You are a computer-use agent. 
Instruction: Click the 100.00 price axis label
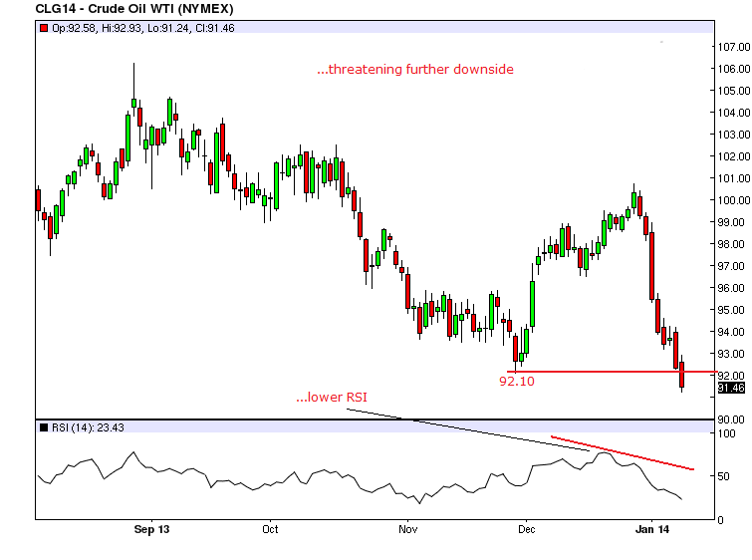[x=732, y=200]
